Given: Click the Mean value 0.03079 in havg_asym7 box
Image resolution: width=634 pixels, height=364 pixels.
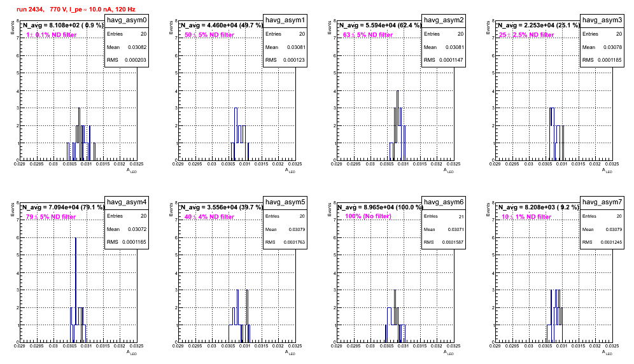Looking at the screenshot, I should [x=614, y=229].
